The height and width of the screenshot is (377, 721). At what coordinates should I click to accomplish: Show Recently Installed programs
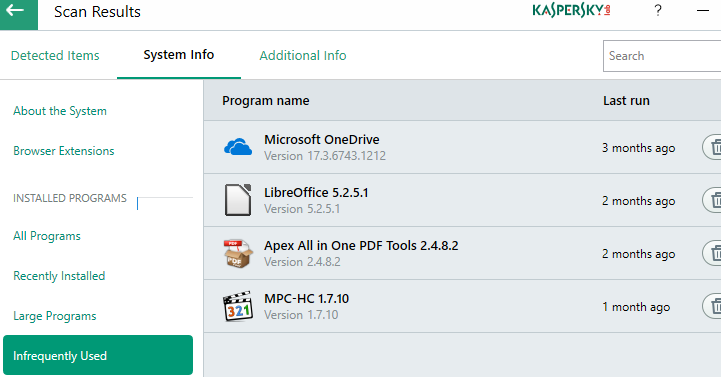59,276
